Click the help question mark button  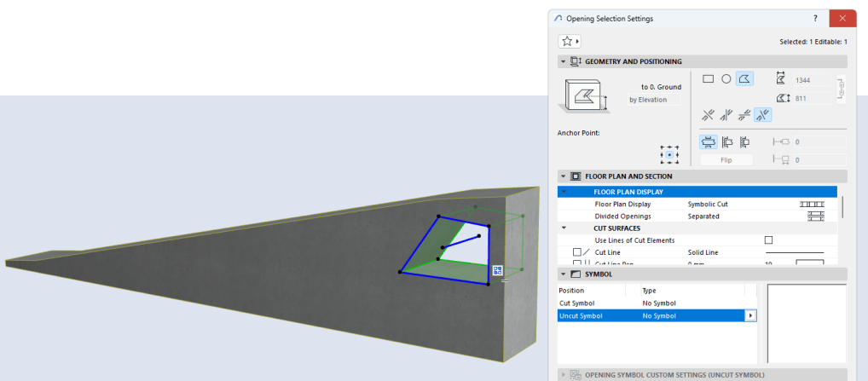pyautogui.click(x=813, y=18)
